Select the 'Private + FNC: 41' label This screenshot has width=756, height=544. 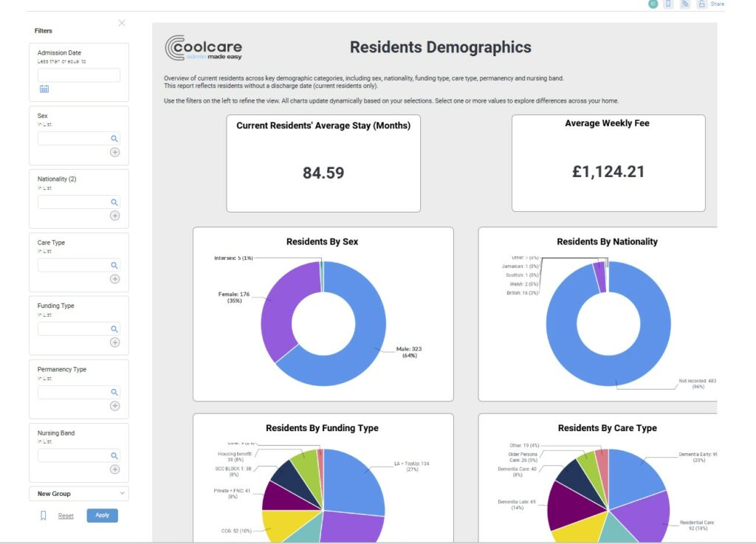233,491
